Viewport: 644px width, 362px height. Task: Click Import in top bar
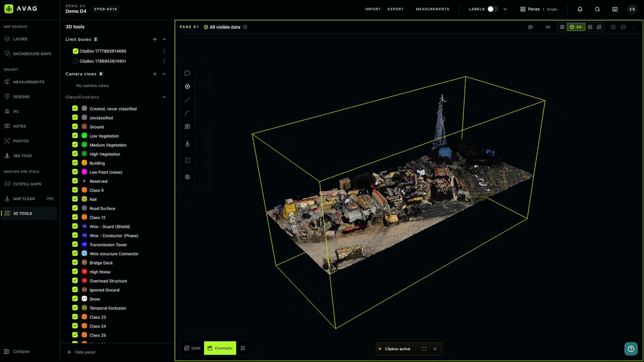click(x=373, y=9)
